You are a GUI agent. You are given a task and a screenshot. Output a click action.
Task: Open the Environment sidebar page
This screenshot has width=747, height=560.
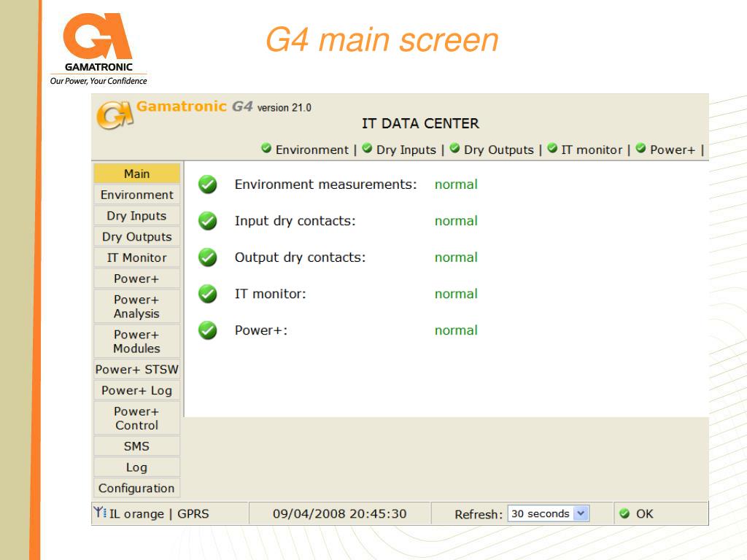tap(136, 195)
